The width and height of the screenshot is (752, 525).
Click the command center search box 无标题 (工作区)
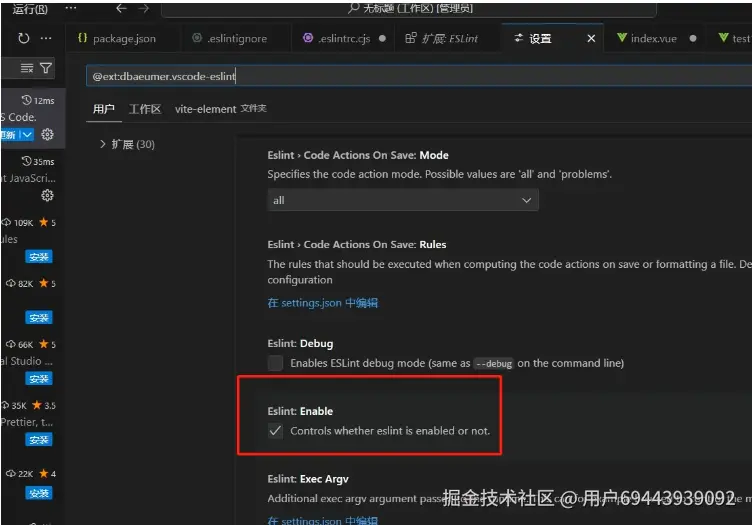pos(409,9)
